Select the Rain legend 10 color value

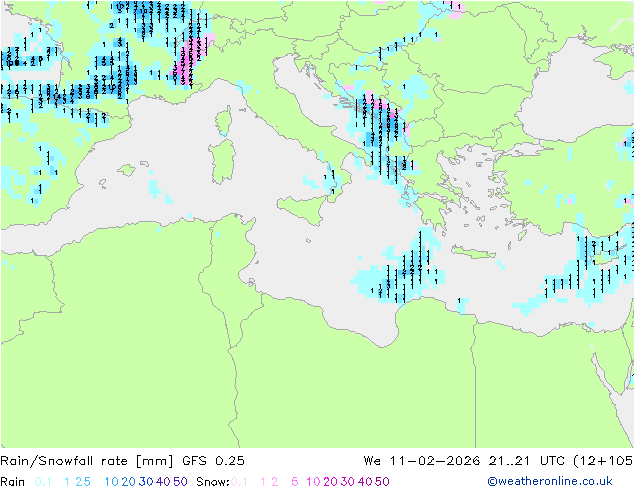tap(111, 482)
